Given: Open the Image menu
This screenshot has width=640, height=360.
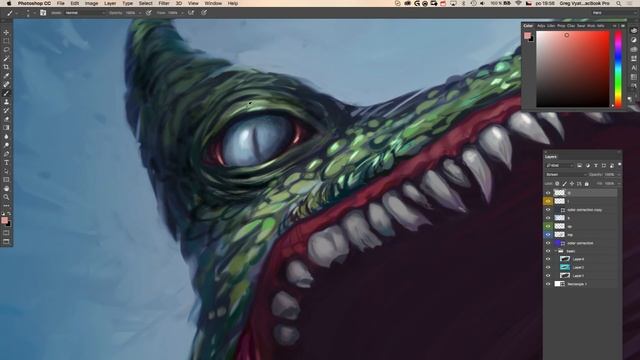Looking at the screenshot, I should [91, 3].
